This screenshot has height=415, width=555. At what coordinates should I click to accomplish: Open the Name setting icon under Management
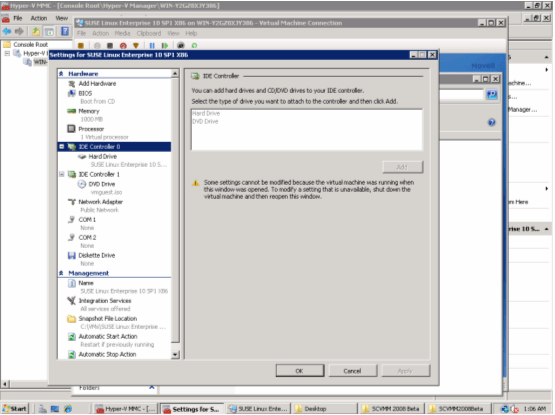click(x=72, y=283)
